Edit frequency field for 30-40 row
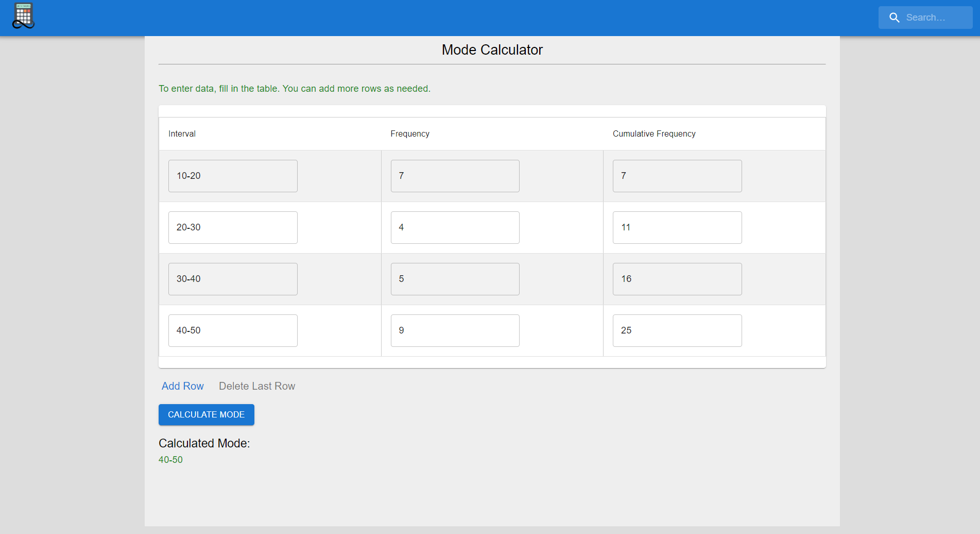The height and width of the screenshot is (534, 980). coord(455,279)
